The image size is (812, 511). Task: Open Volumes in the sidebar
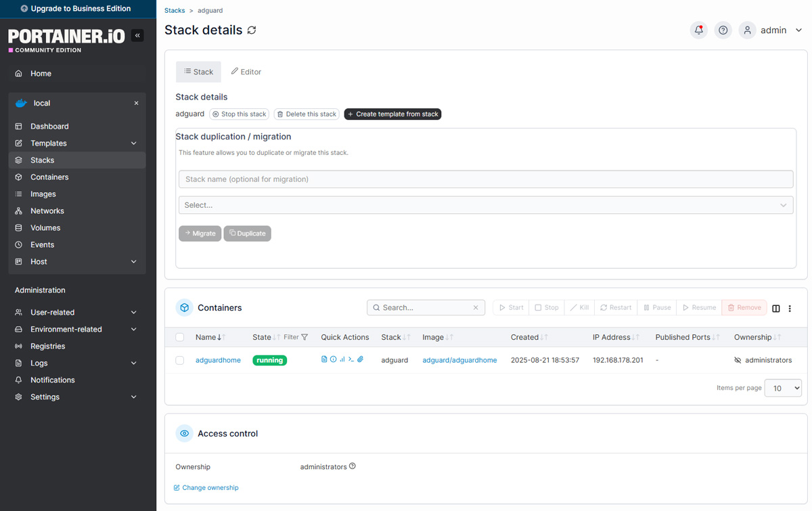pyautogui.click(x=77, y=227)
